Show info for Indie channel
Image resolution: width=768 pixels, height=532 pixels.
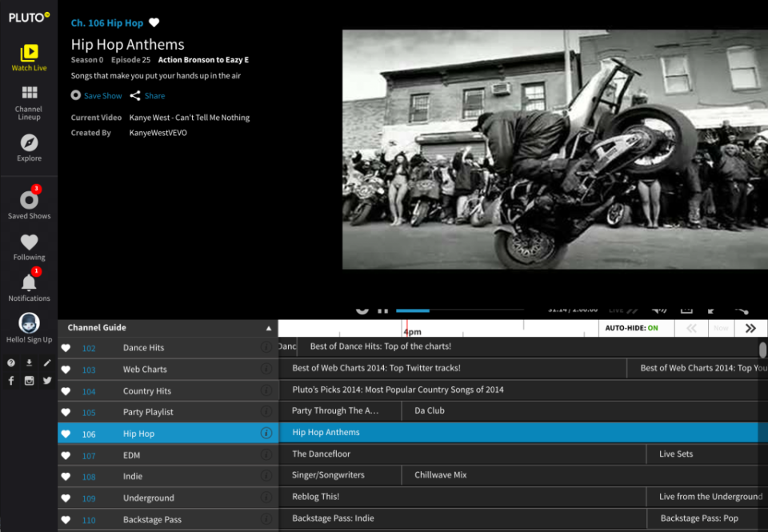tap(266, 476)
